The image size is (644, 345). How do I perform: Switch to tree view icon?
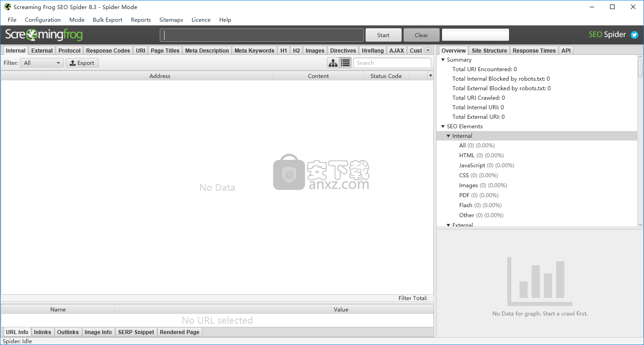[333, 63]
